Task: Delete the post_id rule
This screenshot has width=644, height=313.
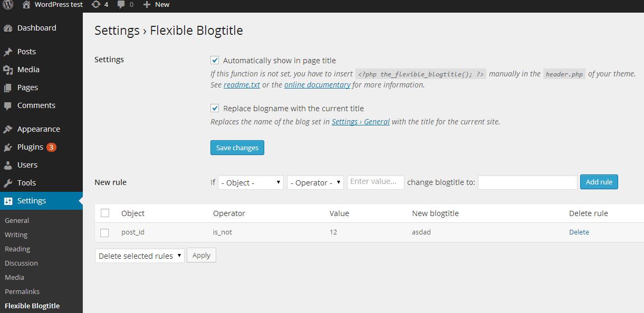Action: [x=579, y=232]
